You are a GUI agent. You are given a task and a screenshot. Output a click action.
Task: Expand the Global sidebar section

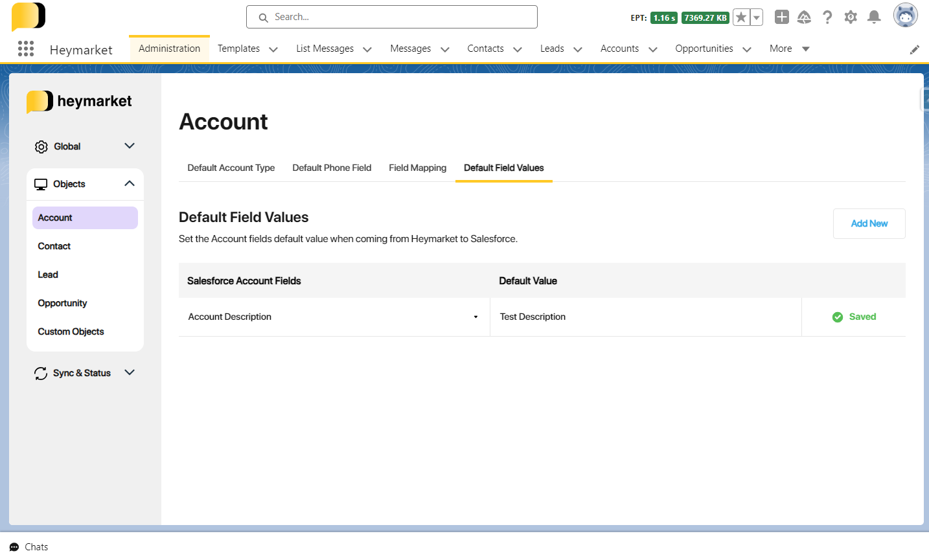click(x=130, y=146)
